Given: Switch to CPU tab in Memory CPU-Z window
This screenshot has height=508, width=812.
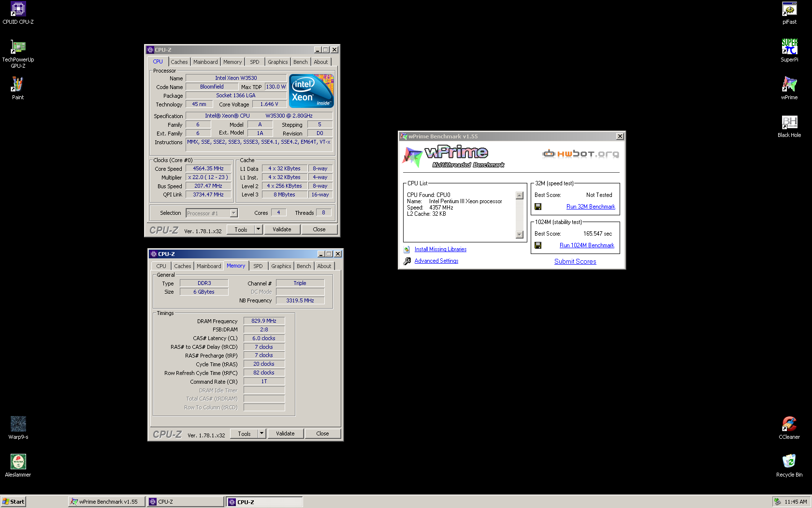Looking at the screenshot, I should 161,266.
